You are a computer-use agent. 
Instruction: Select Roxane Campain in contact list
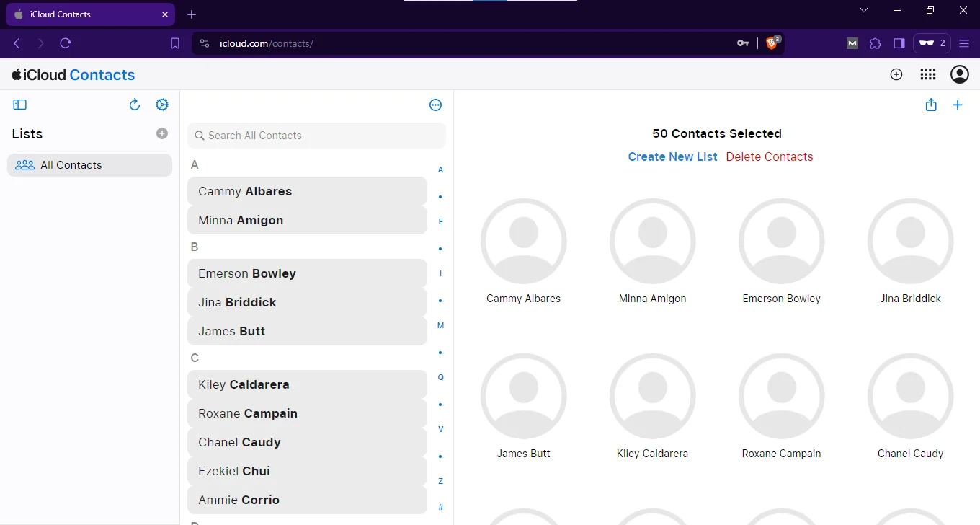[x=307, y=413]
